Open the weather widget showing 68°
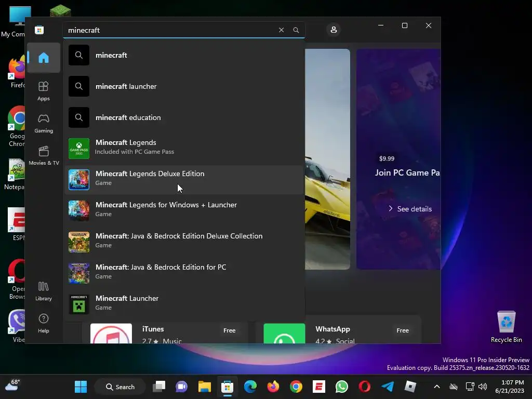 [x=13, y=385]
